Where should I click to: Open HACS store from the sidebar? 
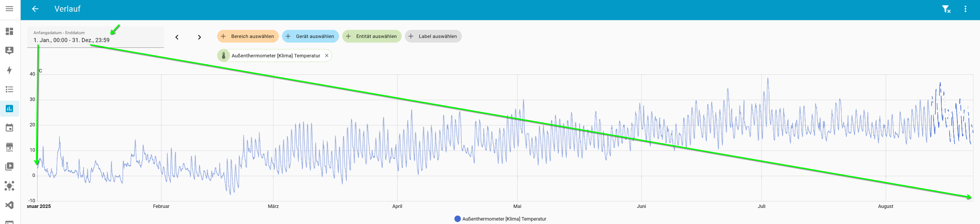pos(10,147)
